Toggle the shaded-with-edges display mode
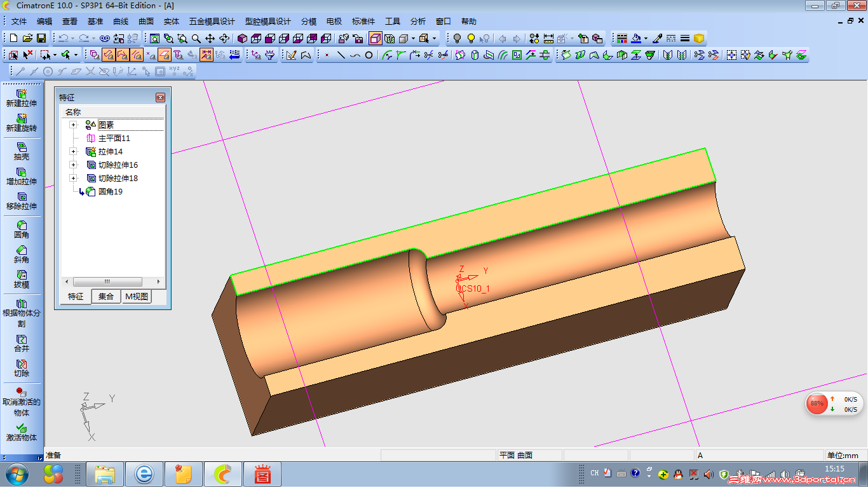This screenshot has width=868, height=488. pyautogui.click(x=375, y=38)
